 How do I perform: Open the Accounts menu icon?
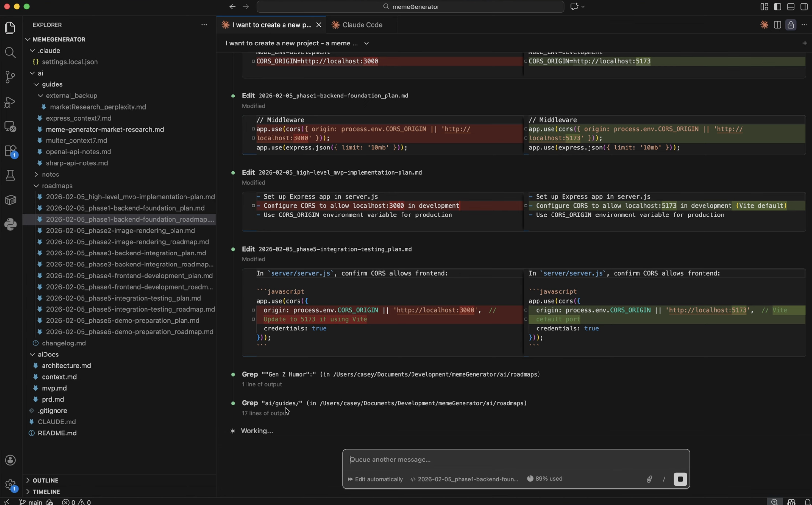click(10, 460)
